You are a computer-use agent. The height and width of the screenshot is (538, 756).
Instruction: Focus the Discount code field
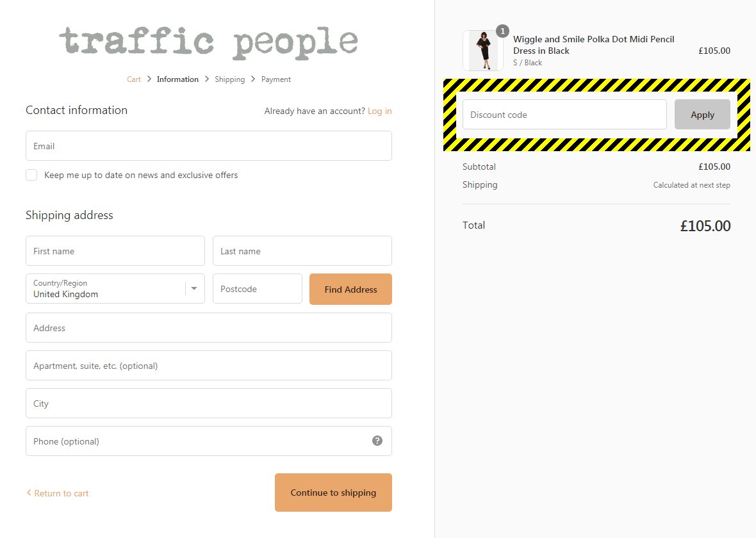point(564,115)
